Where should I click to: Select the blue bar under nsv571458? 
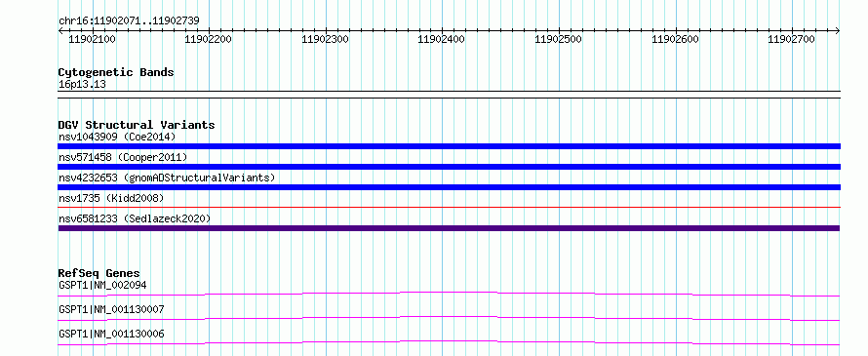[449, 167]
